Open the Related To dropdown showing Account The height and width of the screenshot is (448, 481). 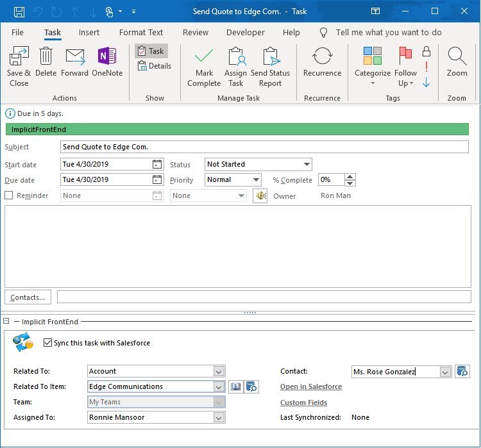pos(219,371)
